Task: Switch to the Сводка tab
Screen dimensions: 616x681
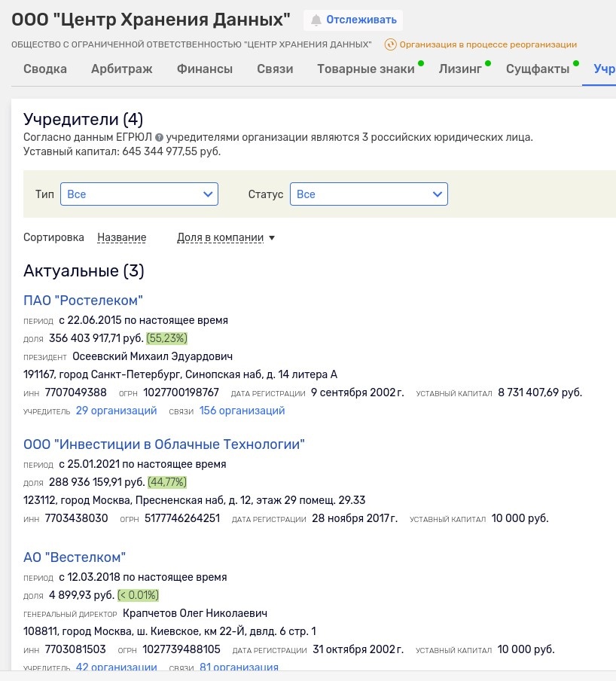Action: click(x=45, y=69)
